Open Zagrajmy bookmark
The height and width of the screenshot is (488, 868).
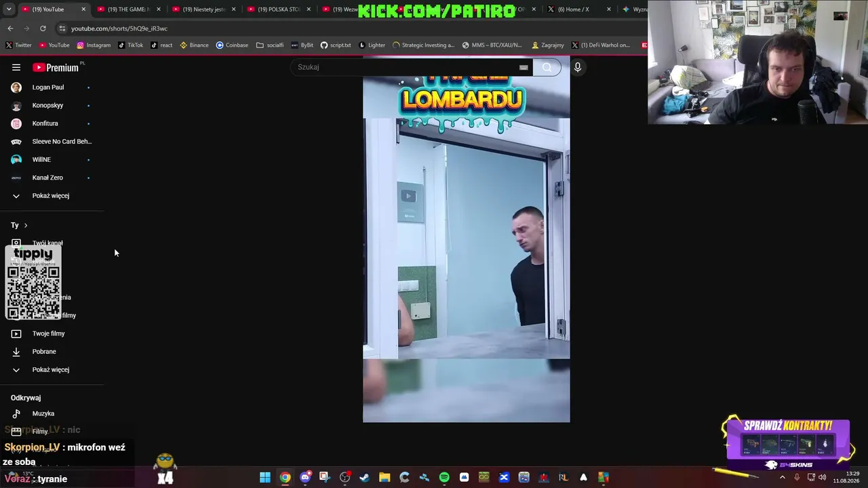(x=548, y=45)
